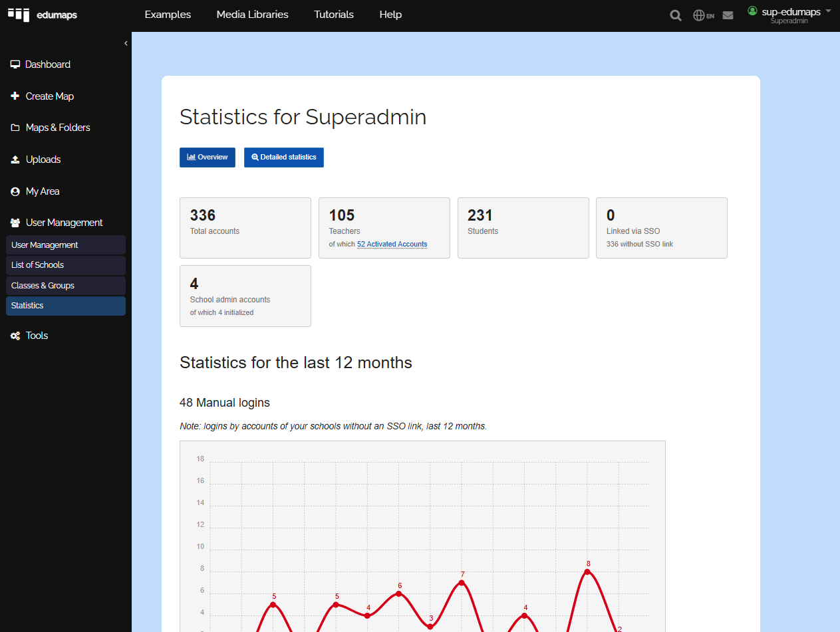Click the Dashboard monitor icon
This screenshot has width=840, height=632.
click(x=15, y=64)
